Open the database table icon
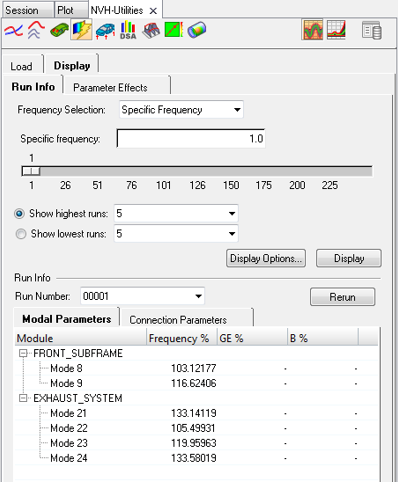Image resolution: width=398 pixels, height=482 pixels. 372,31
